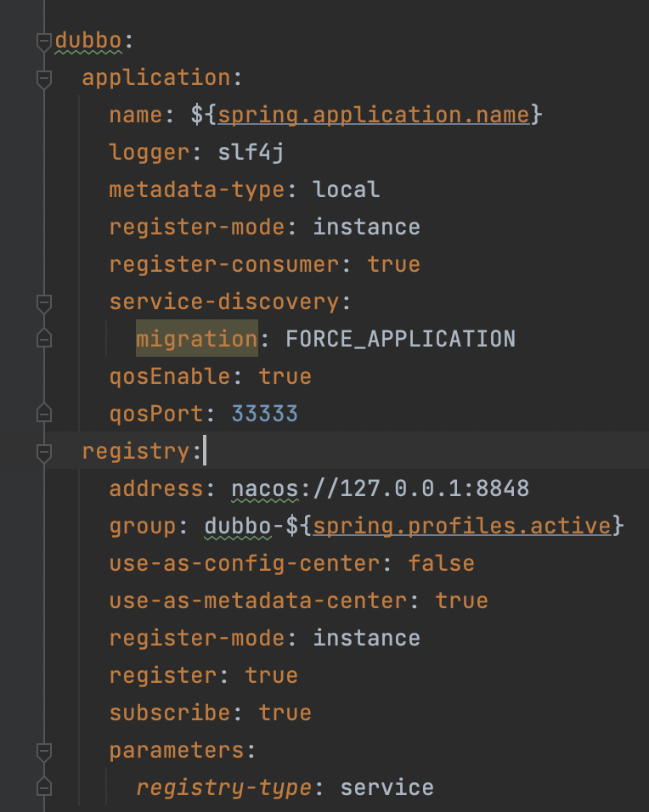Image resolution: width=649 pixels, height=812 pixels.
Task: Follow the spring.profiles.active property reference
Action: [x=462, y=526]
